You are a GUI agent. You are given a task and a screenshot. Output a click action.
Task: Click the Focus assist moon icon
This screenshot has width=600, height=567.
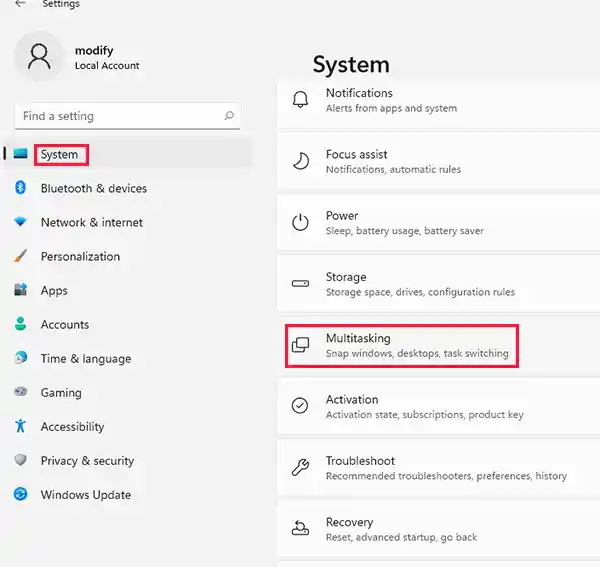point(301,161)
